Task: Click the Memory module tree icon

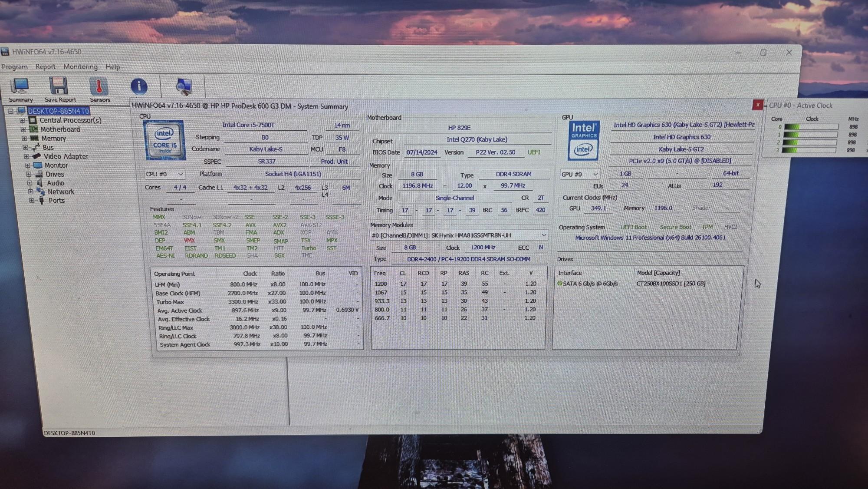Action: [34, 138]
